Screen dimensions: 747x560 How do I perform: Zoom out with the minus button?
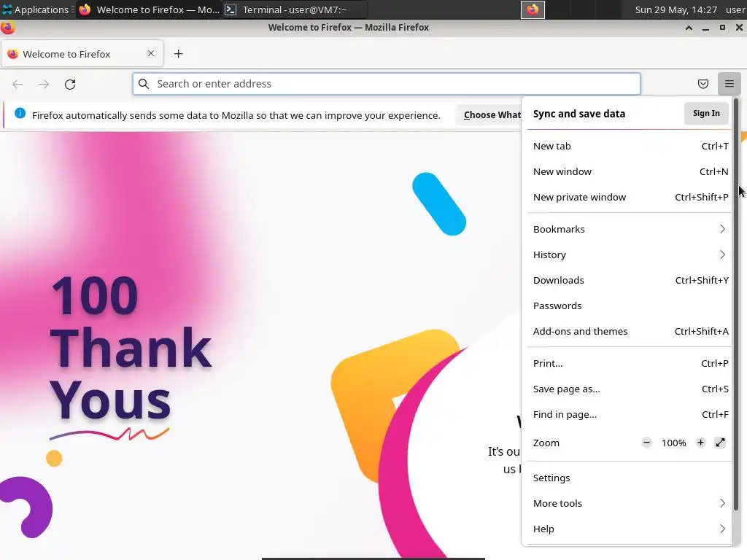point(646,443)
